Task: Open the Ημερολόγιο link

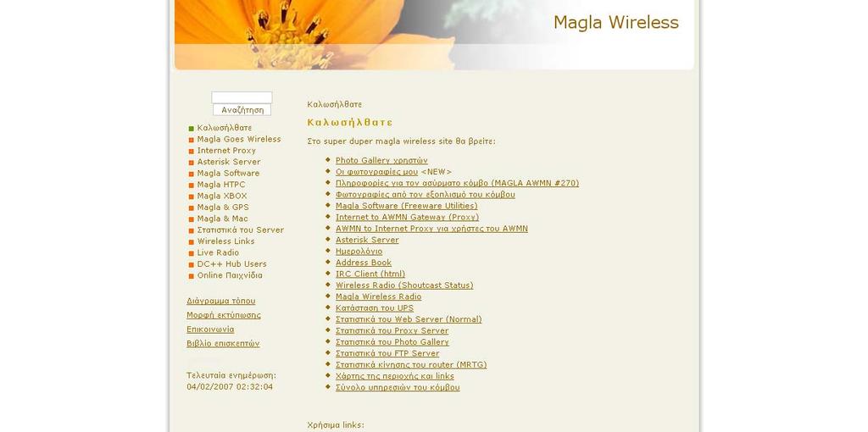Action: (x=359, y=251)
